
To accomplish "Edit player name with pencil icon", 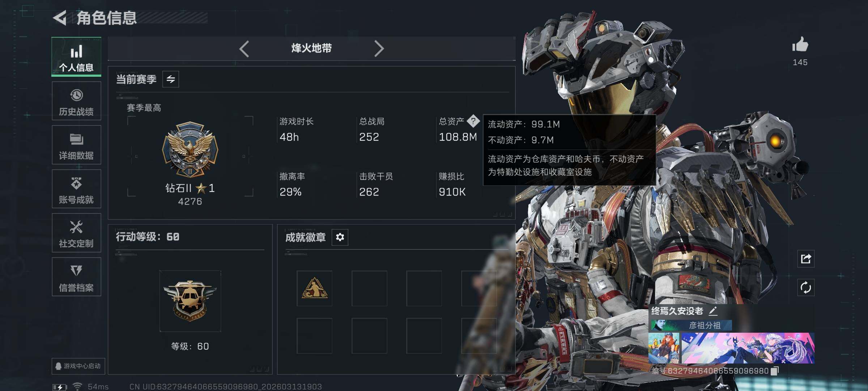I will (x=713, y=311).
